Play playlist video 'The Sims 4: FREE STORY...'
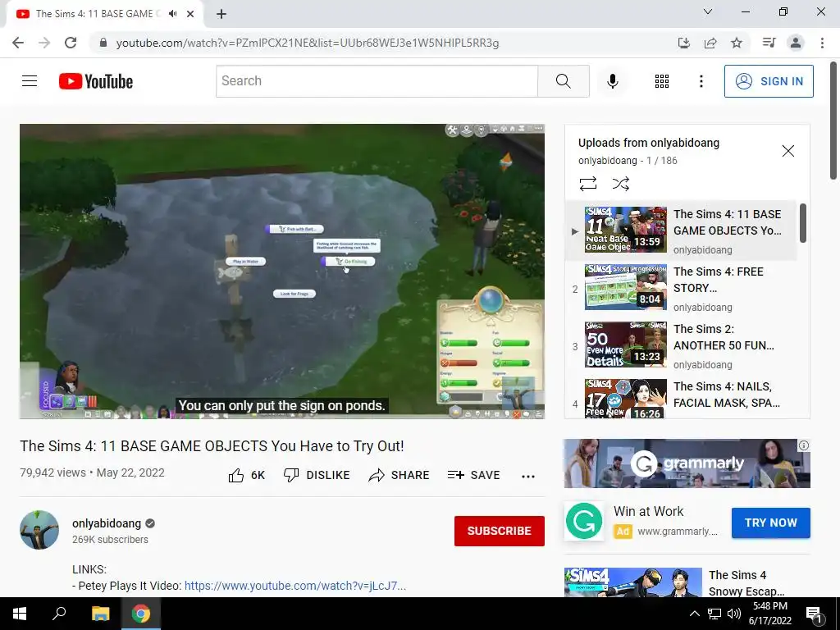The image size is (840, 630). 682,289
